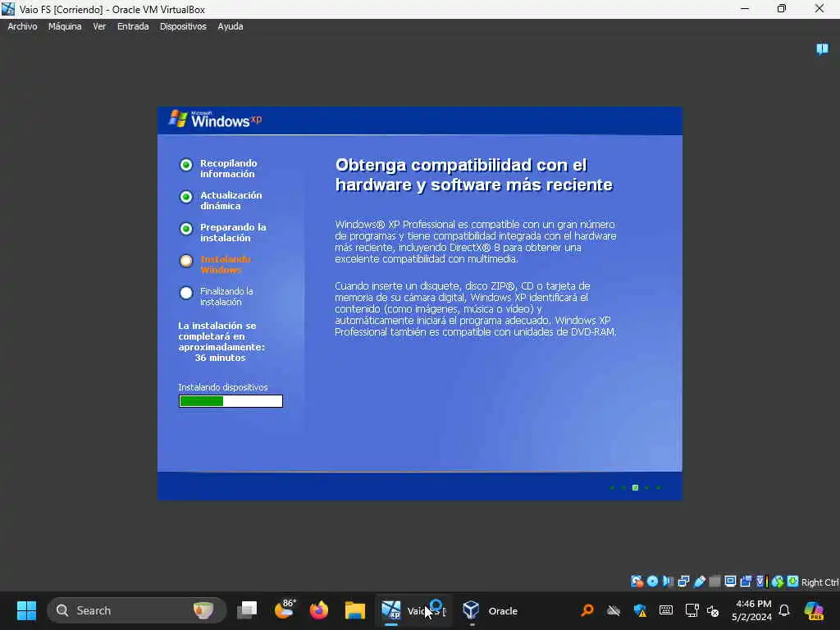Click the display monitor status icon
840x630 pixels.
[730, 582]
